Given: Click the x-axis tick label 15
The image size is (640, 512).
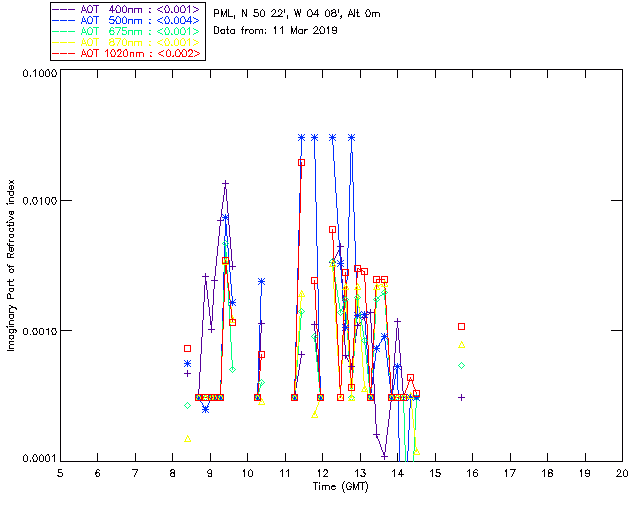Looking at the screenshot, I should 435,473.
